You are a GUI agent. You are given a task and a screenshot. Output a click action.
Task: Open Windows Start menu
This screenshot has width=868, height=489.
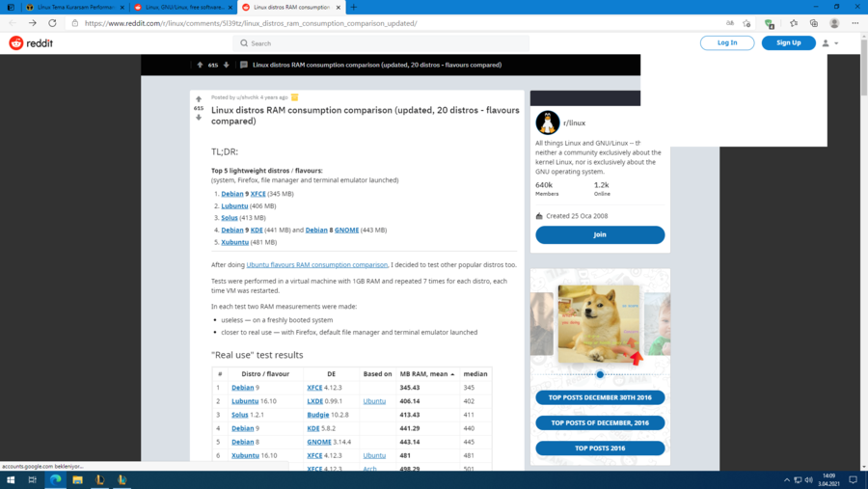tap(11, 479)
